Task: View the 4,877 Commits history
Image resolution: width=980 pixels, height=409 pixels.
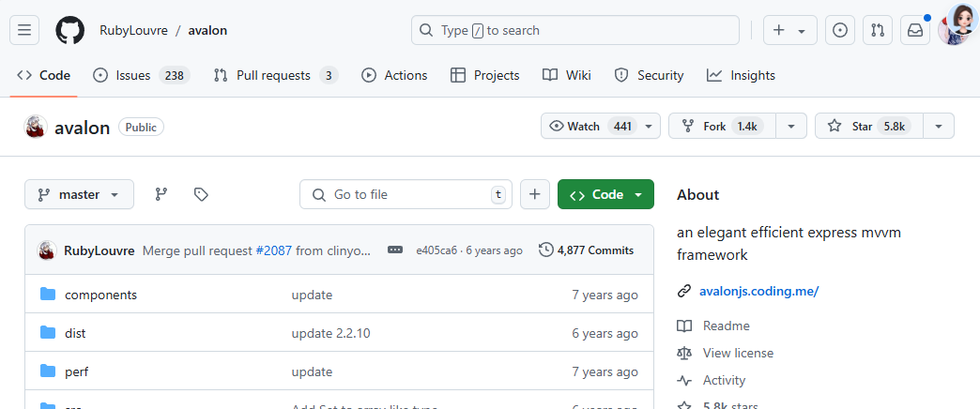Action: (x=586, y=250)
